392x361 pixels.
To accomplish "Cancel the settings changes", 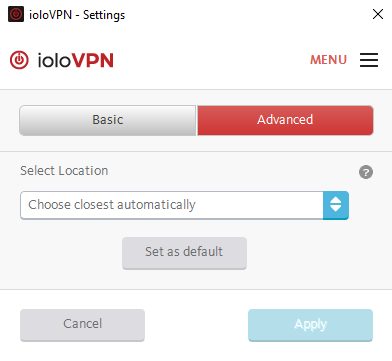I will 82,325.
